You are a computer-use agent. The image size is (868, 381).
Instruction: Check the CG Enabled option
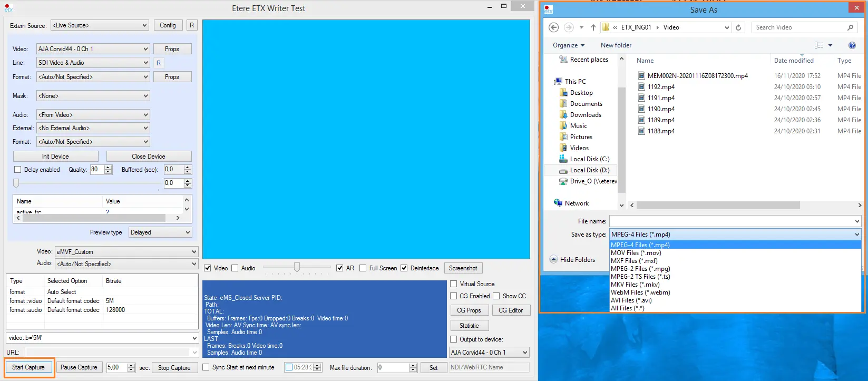(454, 296)
